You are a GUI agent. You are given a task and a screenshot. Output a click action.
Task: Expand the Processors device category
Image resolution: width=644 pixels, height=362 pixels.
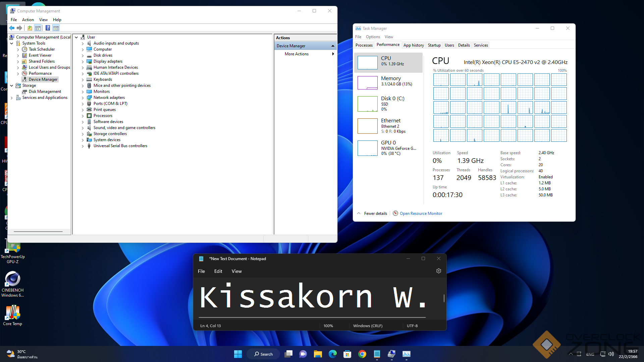point(83,116)
